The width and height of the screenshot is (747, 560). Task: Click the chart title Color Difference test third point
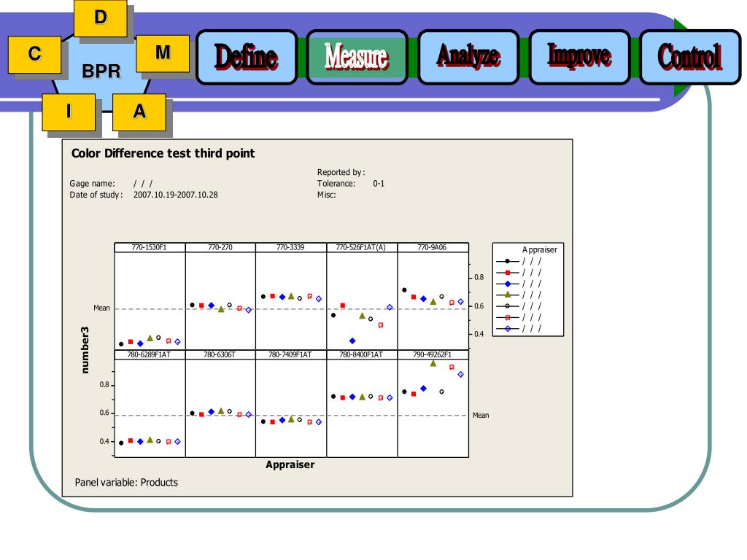tap(163, 153)
